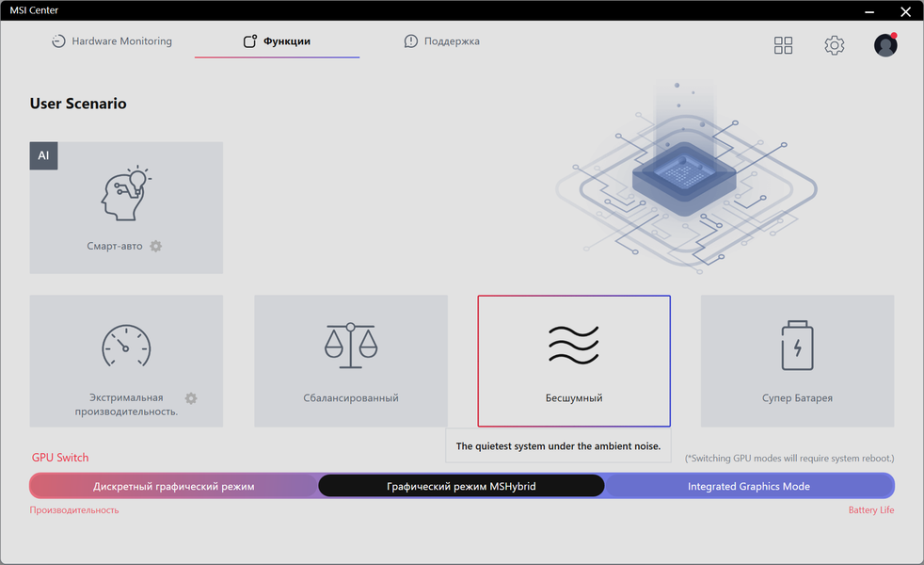The width and height of the screenshot is (924, 565).
Task: Click the GPU Switch label
Action: pyautogui.click(x=60, y=458)
